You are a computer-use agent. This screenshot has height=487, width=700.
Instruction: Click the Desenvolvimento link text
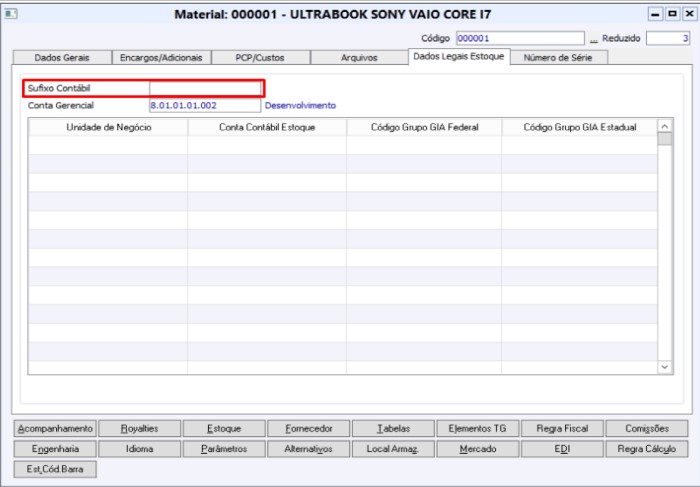(300, 105)
